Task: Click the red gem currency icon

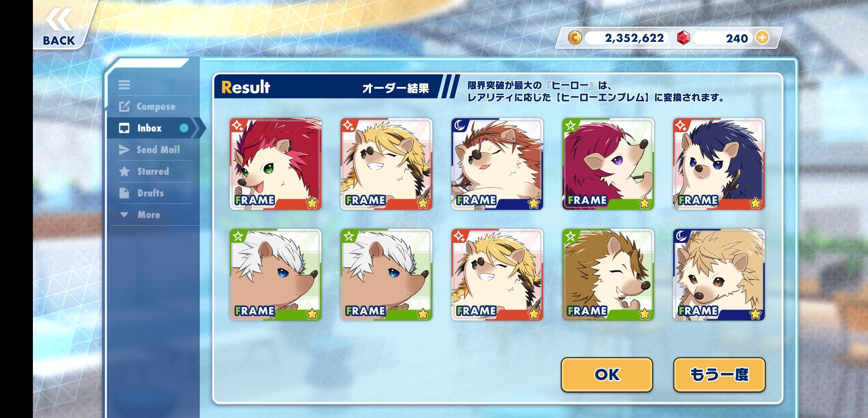Action: pos(683,38)
